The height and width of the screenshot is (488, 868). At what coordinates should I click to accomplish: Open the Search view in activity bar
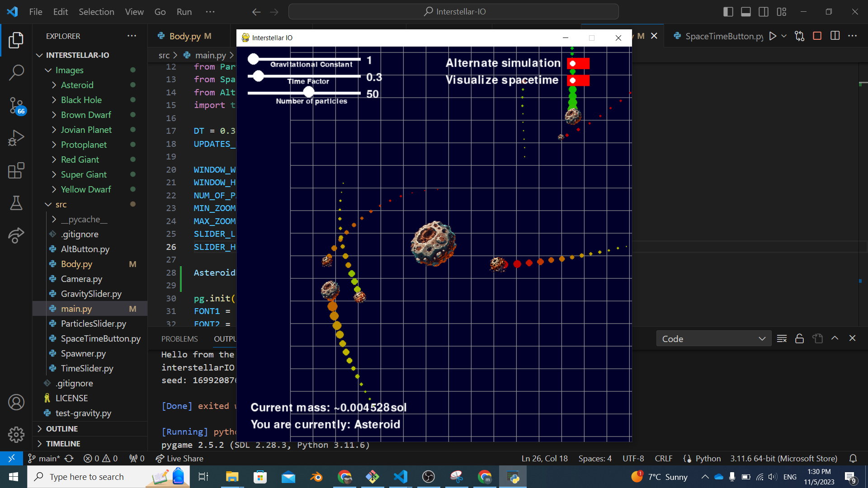pyautogui.click(x=16, y=72)
